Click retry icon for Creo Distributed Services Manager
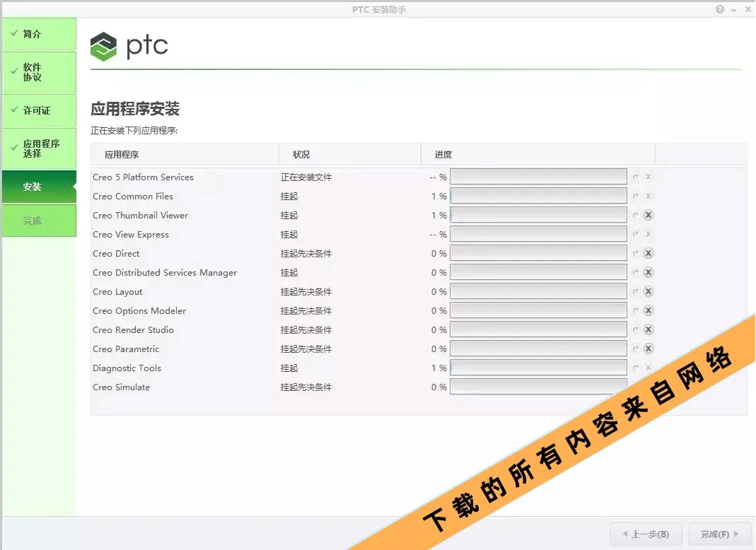 tap(636, 272)
